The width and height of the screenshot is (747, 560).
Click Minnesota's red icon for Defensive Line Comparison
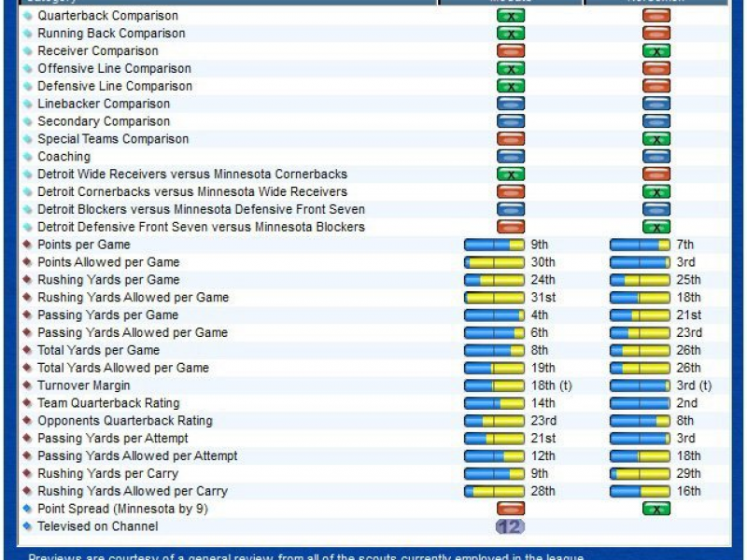click(656, 86)
